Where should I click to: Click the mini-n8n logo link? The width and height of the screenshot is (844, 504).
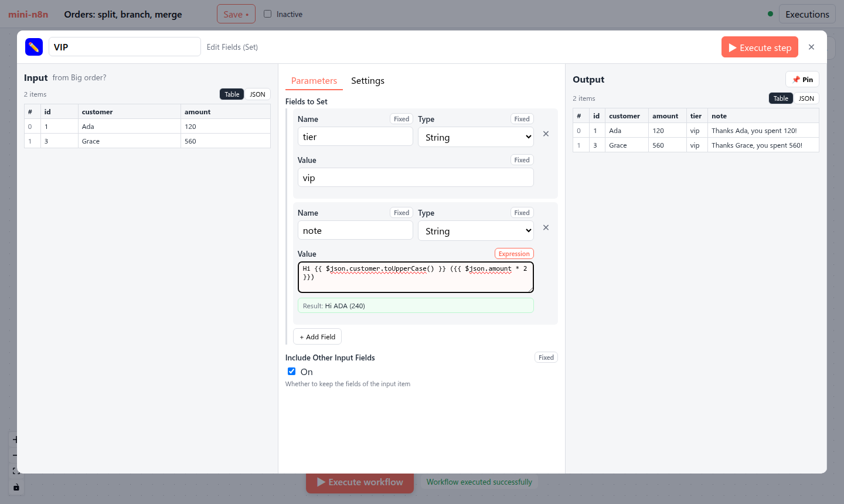click(28, 14)
